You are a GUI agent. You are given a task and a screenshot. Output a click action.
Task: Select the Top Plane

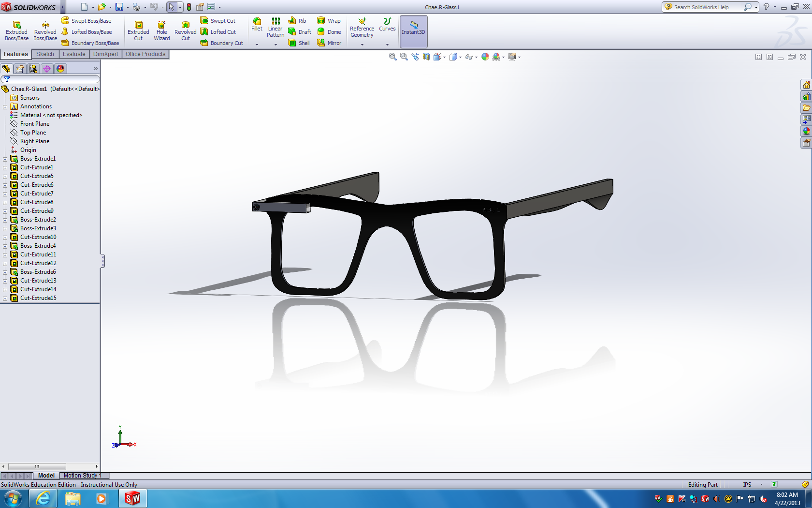[33, 133]
